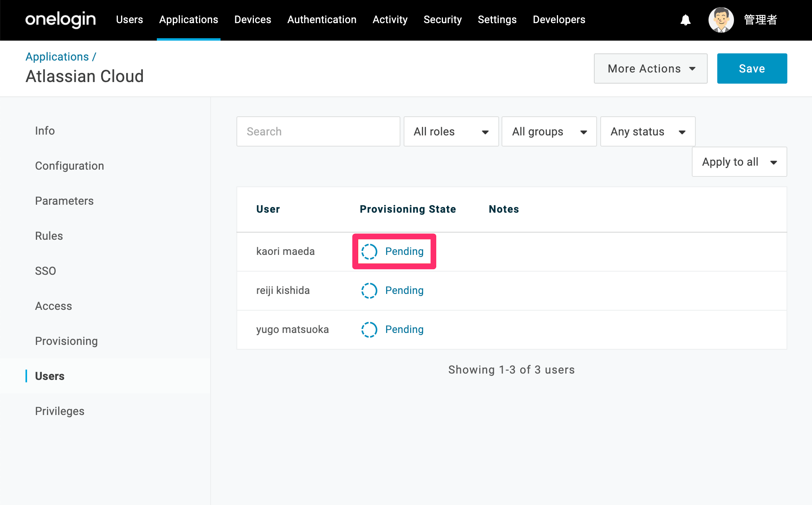Open the notifications bell
812x505 pixels.
coord(685,20)
